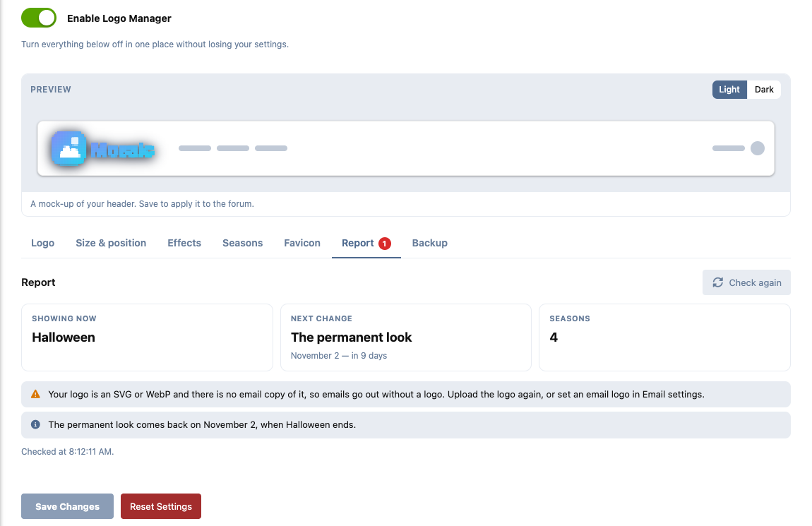Click "November 2 — in 9 days" text
812x526 pixels.
click(x=339, y=356)
